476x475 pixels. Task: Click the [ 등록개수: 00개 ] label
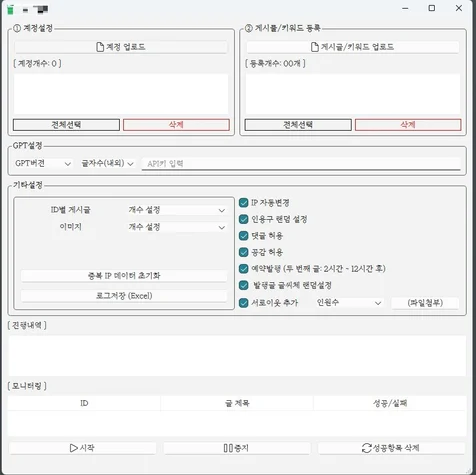point(275,63)
